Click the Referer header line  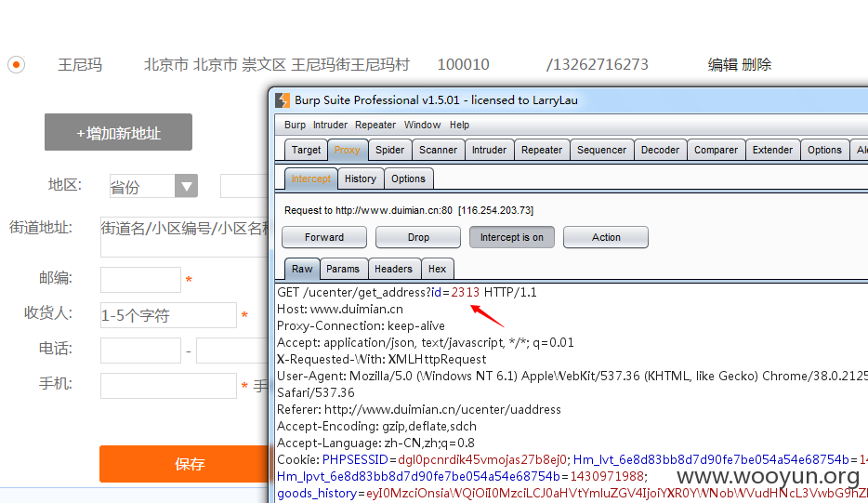419,409
